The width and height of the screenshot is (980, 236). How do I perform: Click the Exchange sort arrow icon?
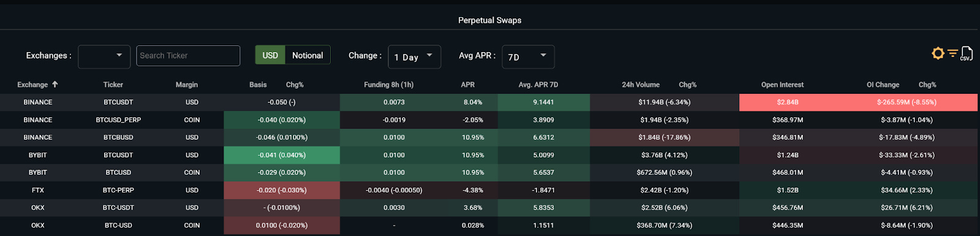[x=55, y=85]
